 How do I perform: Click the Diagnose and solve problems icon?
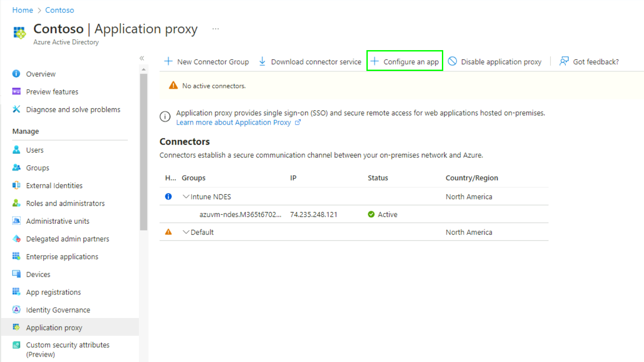16,109
